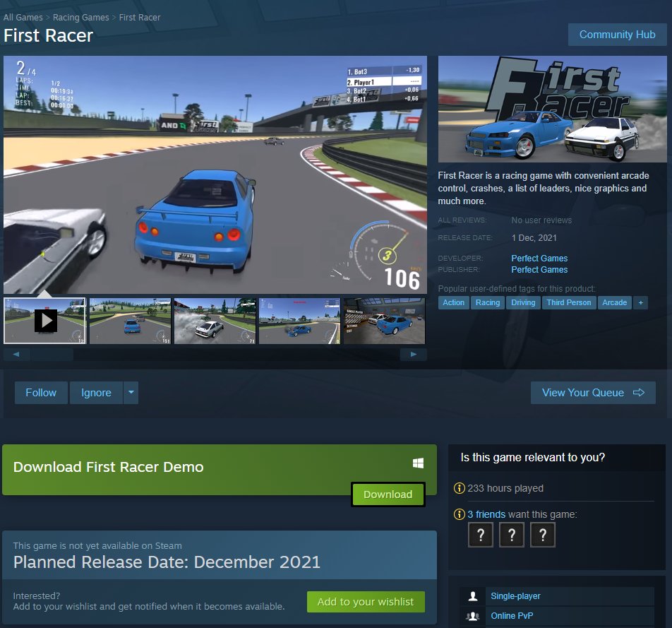Click the Online PvP multiplayer icon
Viewport: 672px width, 628px height.
pyautogui.click(x=473, y=616)
